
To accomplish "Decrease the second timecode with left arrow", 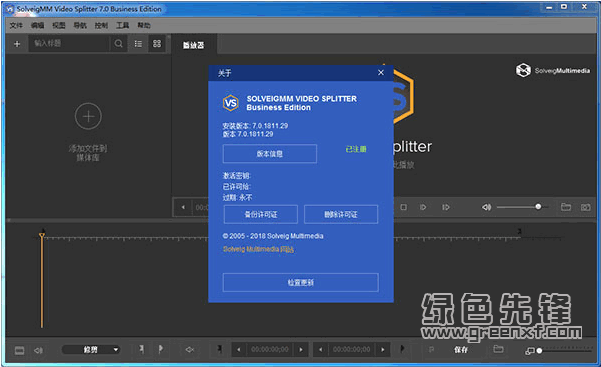I will point(320,349).
